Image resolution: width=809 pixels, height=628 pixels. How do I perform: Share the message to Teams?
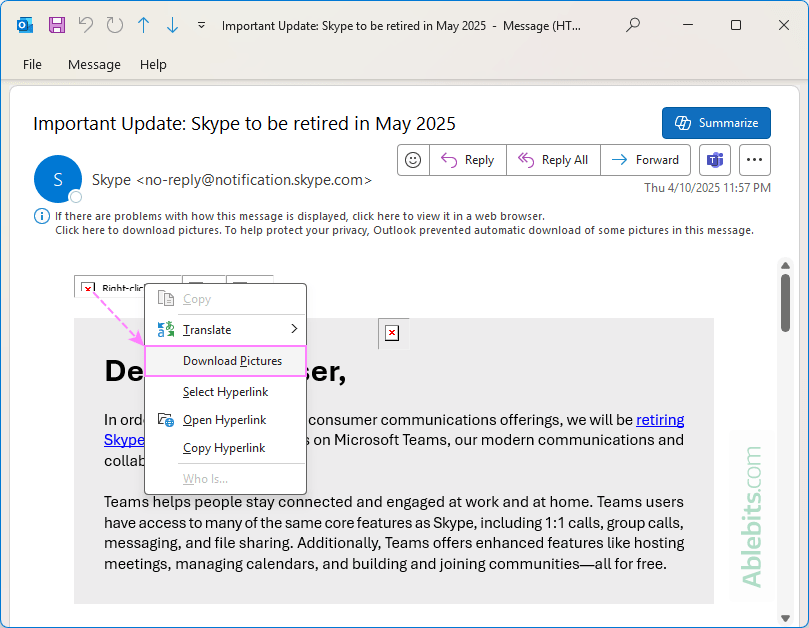tap(715, 160)
